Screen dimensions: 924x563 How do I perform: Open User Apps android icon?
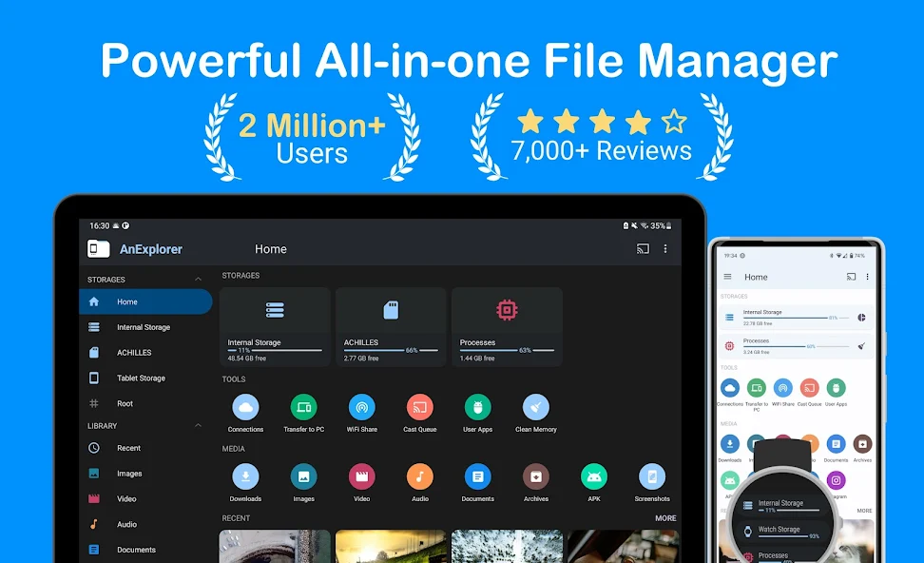click(x=477, y=408)
